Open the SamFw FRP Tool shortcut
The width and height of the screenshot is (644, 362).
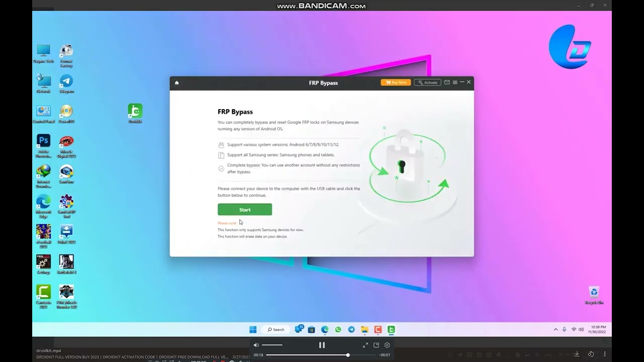coord(66,206)
